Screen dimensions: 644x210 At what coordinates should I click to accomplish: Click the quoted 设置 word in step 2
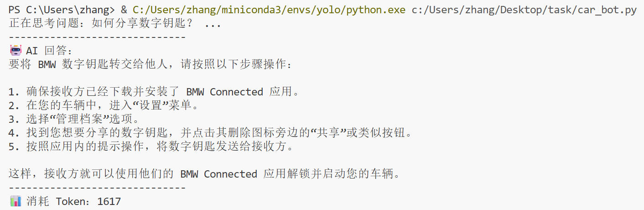pos(151,105)
